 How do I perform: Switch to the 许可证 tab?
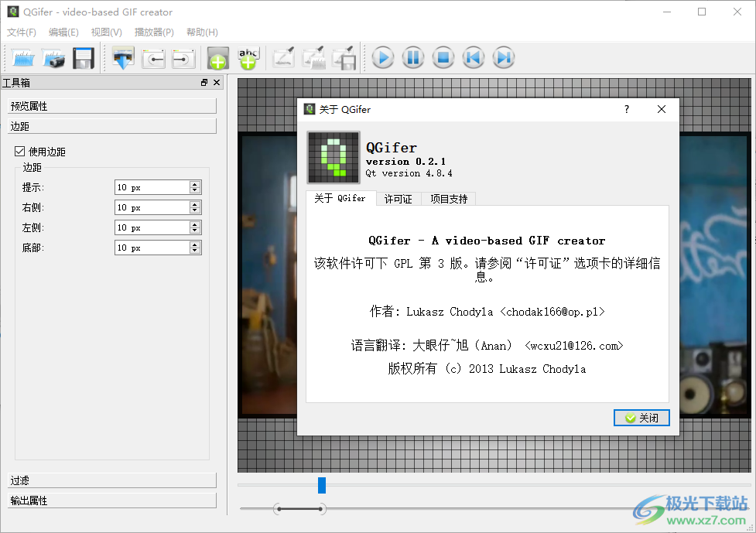[398, 198]
